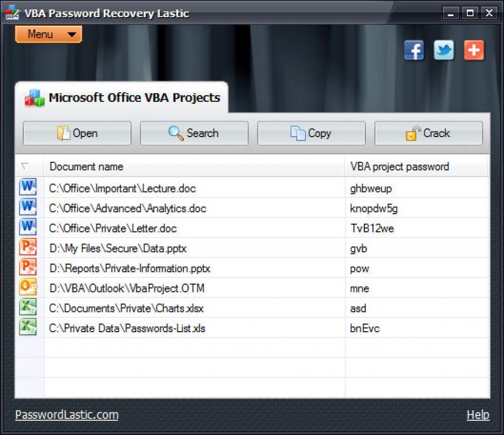Viewport: 504px width, 435px height.
Task: Open the PasswordLastic.com link
Action: [x=67, y=414]
